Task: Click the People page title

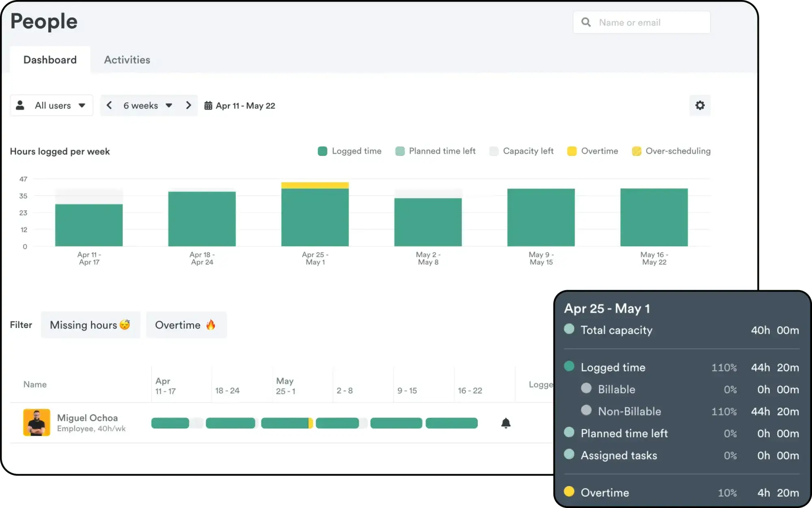Action: 44,22
